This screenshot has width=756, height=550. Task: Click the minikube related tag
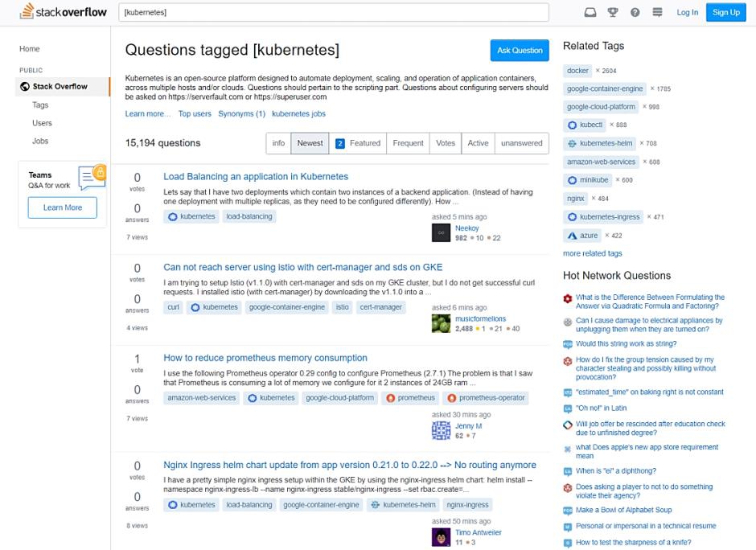(x=588, y=180)
